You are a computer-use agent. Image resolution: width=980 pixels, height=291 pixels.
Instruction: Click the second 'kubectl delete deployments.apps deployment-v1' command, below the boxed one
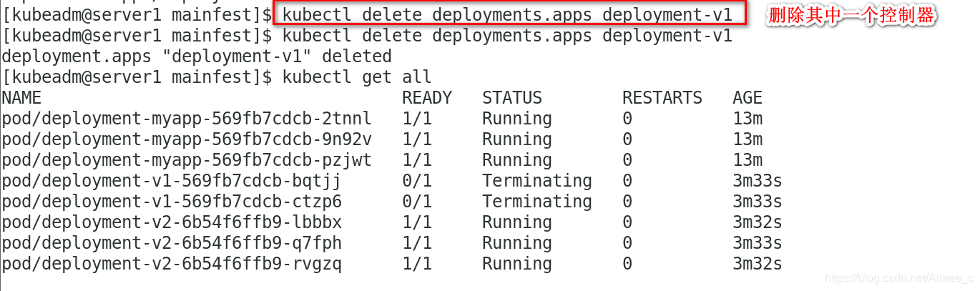point(508,36)
